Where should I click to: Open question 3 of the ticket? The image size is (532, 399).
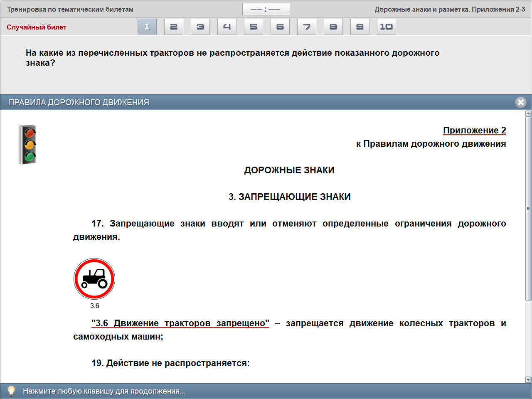(x=200, y=27)
